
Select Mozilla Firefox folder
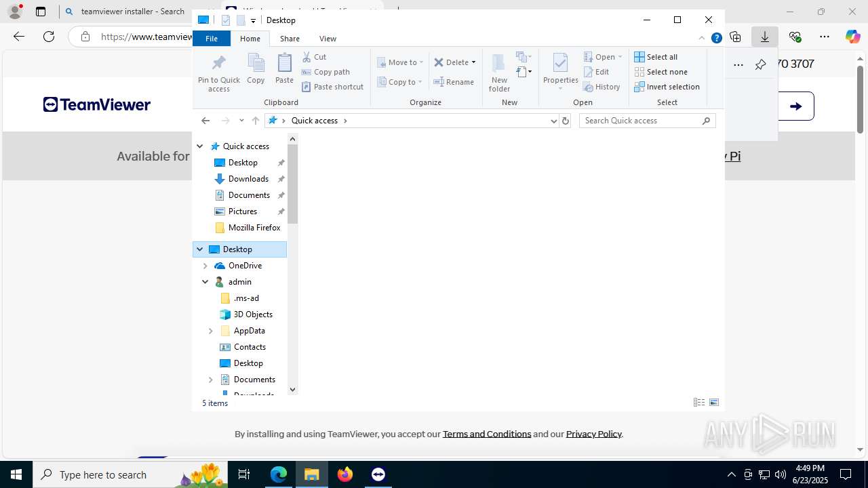pyautogui.click(x=254, y=228)
